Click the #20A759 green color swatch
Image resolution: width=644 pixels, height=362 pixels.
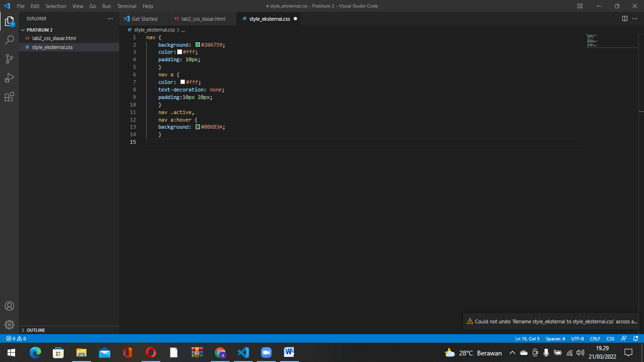pyautogui.click(x=198, y=45)
